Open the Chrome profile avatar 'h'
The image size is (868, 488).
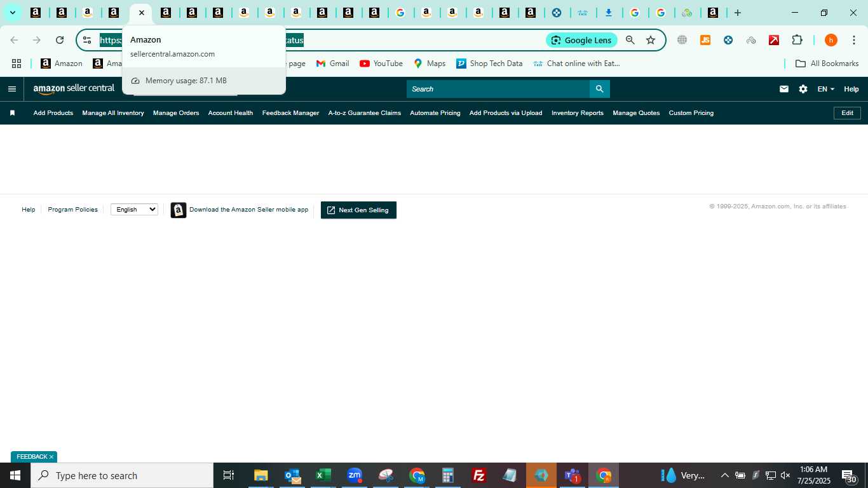(831, 40)
